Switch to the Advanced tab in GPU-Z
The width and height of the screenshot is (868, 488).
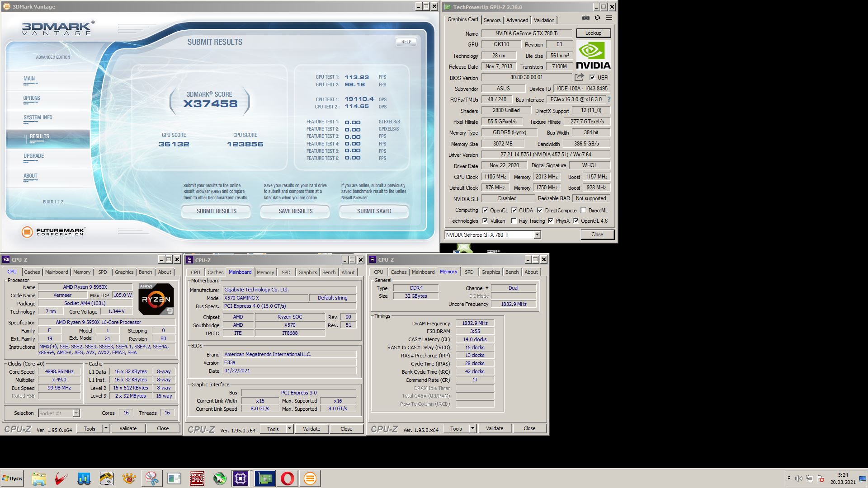click(x=517, y=20)
